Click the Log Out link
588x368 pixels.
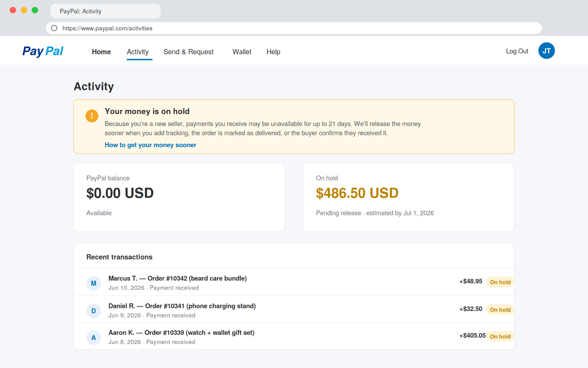[x=517, y=51]
